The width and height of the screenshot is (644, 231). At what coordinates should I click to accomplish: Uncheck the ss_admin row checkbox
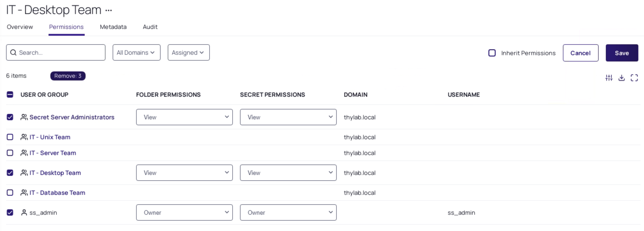click(x=10, y=212)
